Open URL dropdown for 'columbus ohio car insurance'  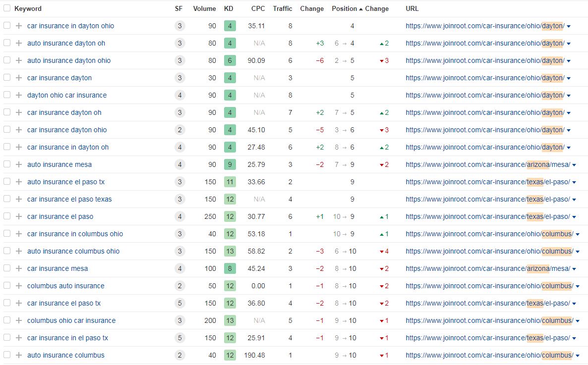click(x=578, y=321)
